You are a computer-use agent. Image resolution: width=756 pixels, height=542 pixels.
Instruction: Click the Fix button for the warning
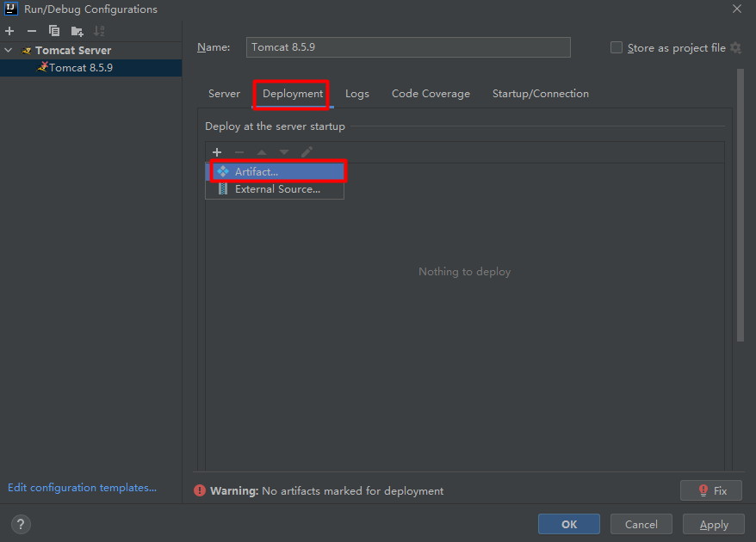711,490
